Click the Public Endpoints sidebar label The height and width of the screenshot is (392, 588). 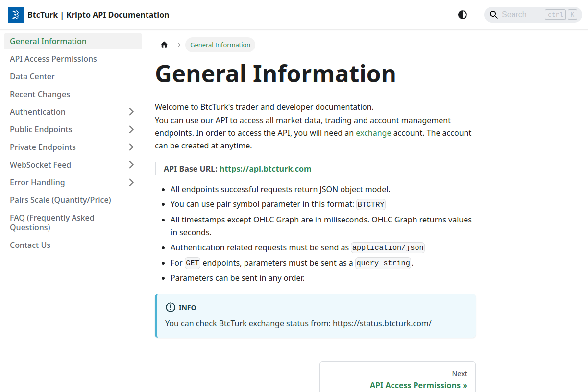(x=41, y=129)
